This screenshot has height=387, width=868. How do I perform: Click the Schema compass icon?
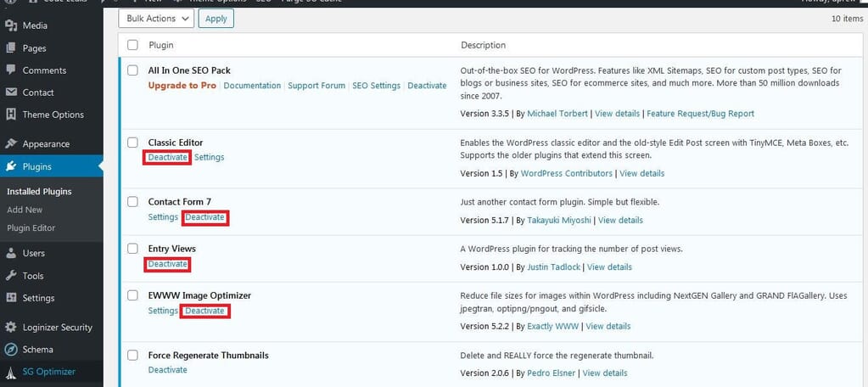11,350
